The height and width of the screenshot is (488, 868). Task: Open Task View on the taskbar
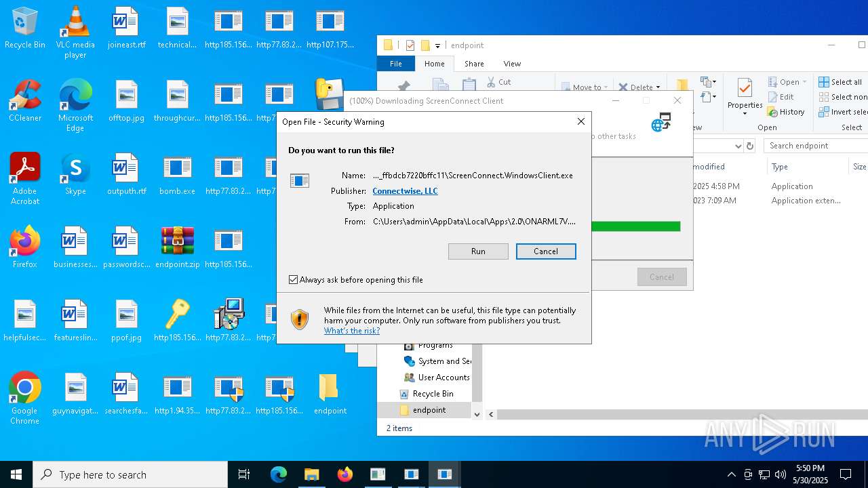click(x=244, y=474)
